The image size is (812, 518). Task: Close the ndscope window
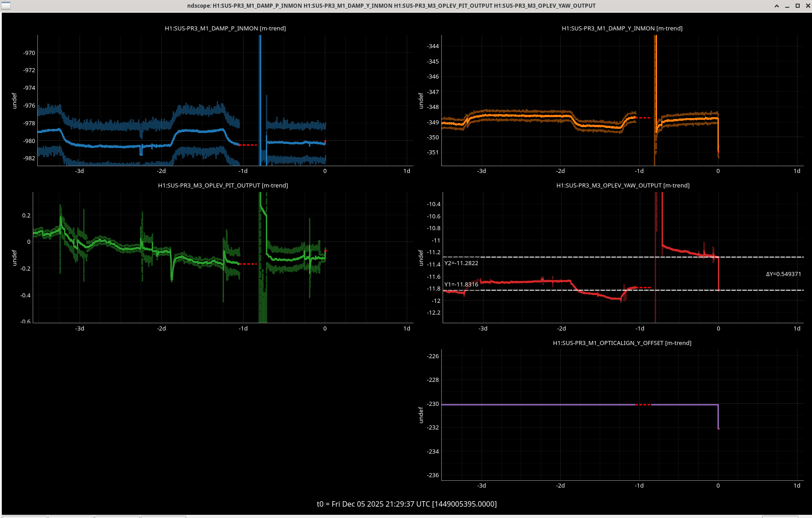(807, 6)
